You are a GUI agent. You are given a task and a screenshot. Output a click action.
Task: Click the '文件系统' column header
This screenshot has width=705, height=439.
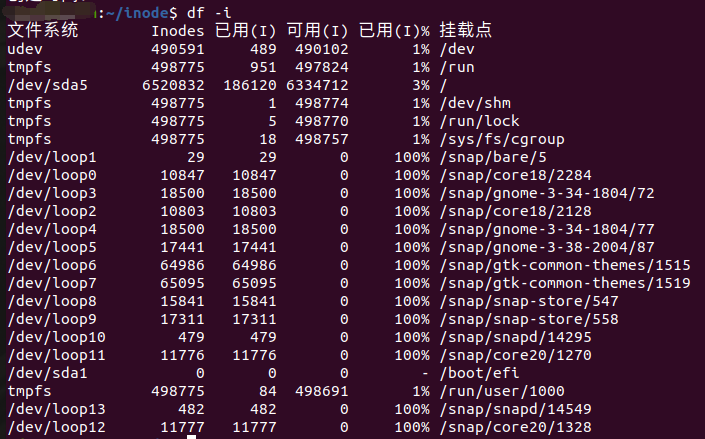click(43, 31)
